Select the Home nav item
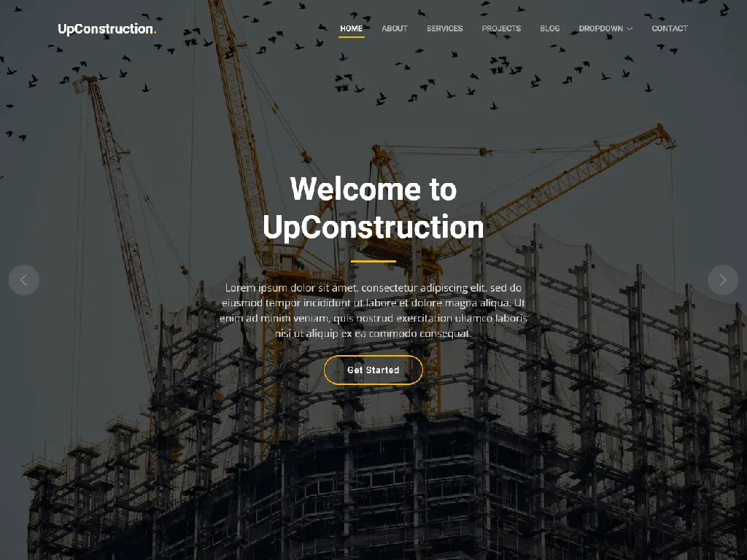This screenshot has width=747, height=560. click(x=351, y=28)
